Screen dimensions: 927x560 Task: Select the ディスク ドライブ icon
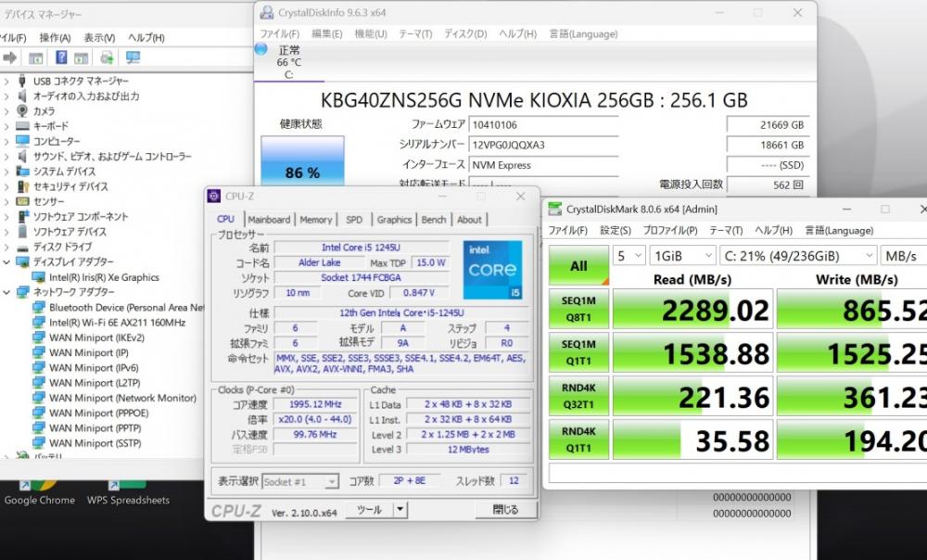[22, 248]
